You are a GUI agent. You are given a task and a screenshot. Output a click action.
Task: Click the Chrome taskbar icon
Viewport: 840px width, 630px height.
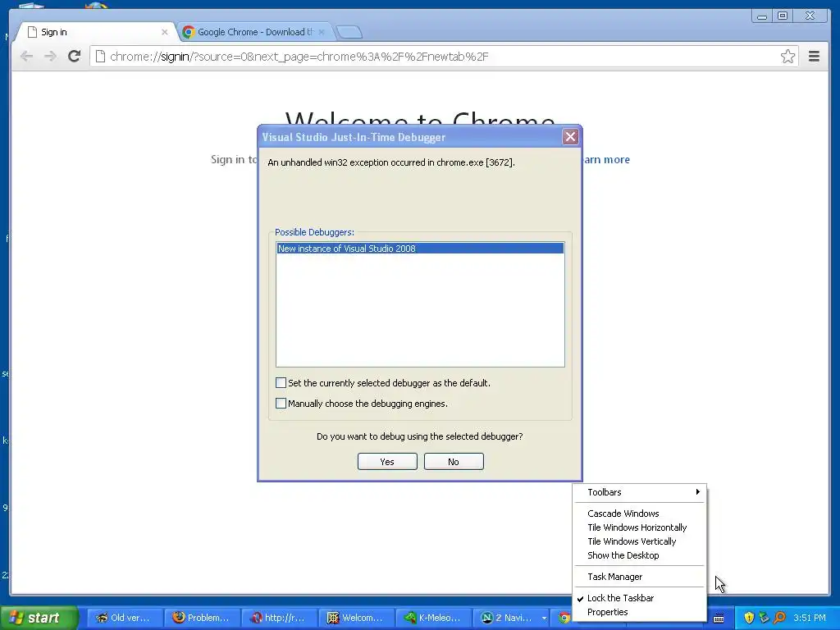tap(564, 618)
